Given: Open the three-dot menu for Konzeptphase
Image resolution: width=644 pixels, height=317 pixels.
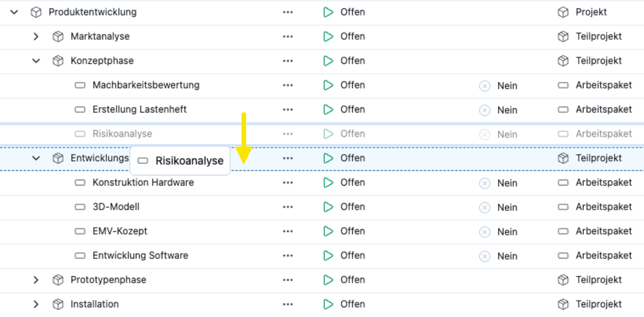Looking at the screenshot, I should (288, 61).
